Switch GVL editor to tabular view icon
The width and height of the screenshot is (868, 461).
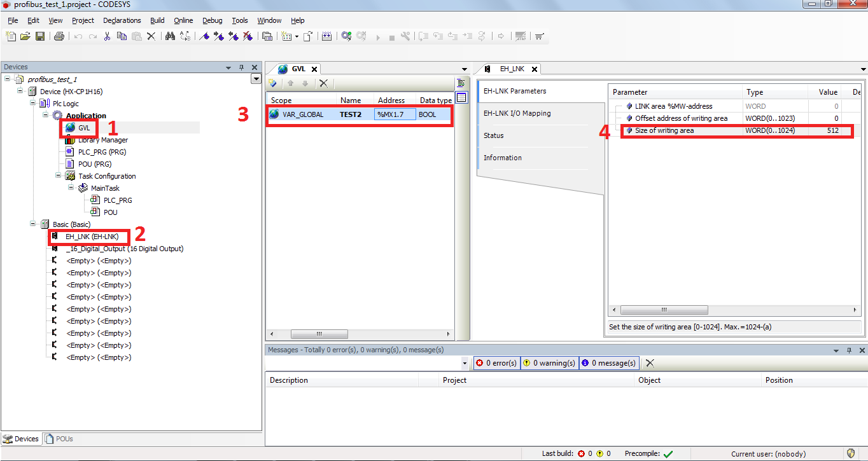(x=461, y=97)
